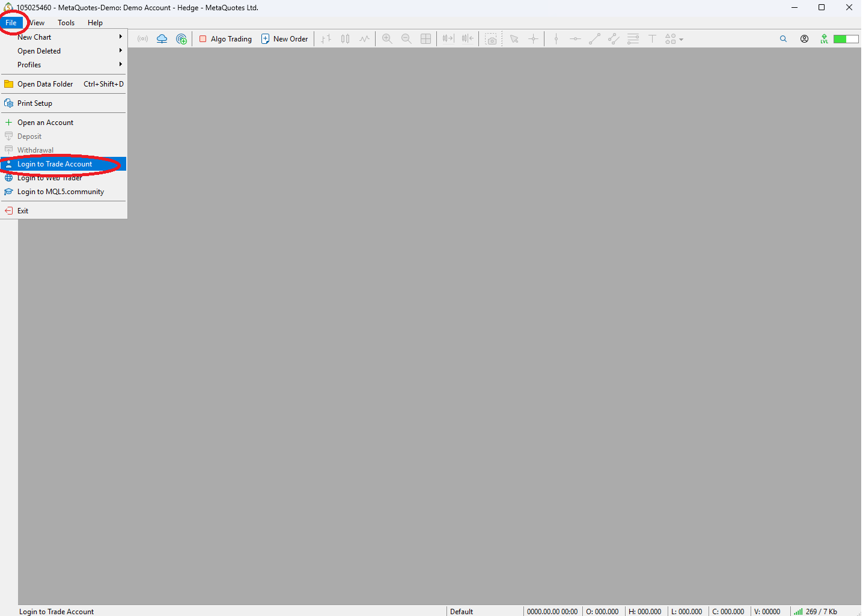This screenshot has width=863, height=616.
Task: Expand the Profiles submenu
Action: point(64,65)
